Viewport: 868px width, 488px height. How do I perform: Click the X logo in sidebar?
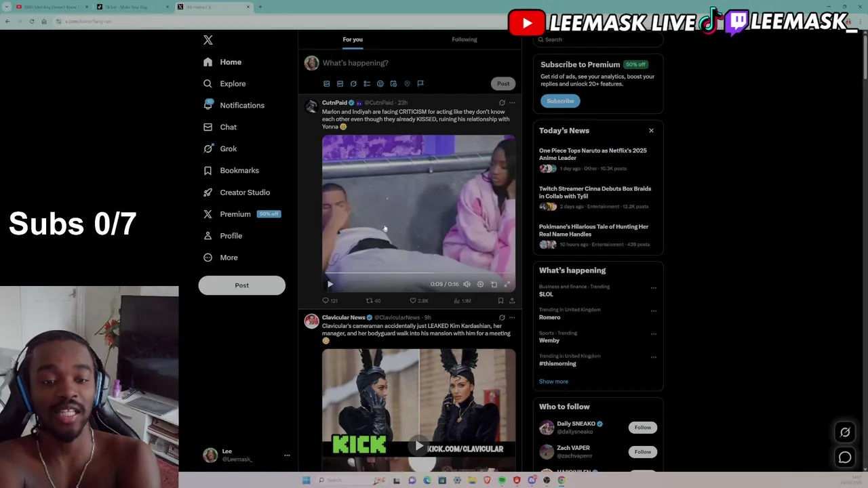(x=208, y=40)
